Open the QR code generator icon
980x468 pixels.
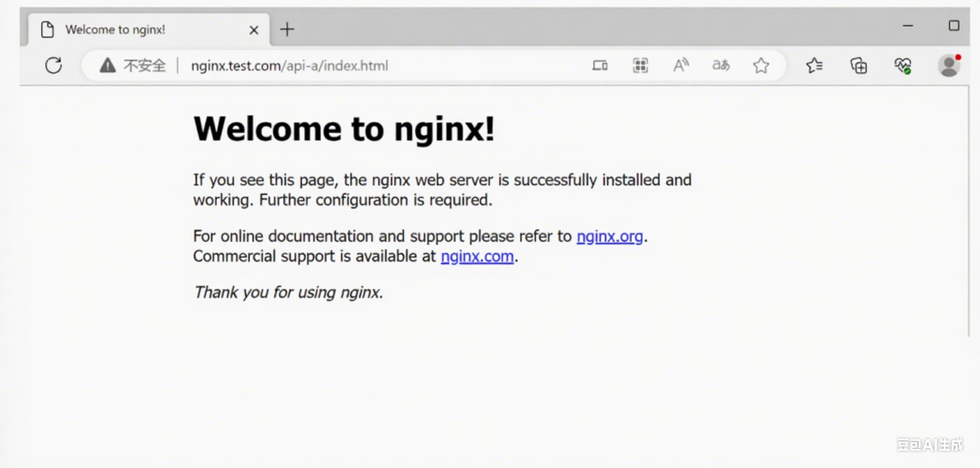(640, 65)
